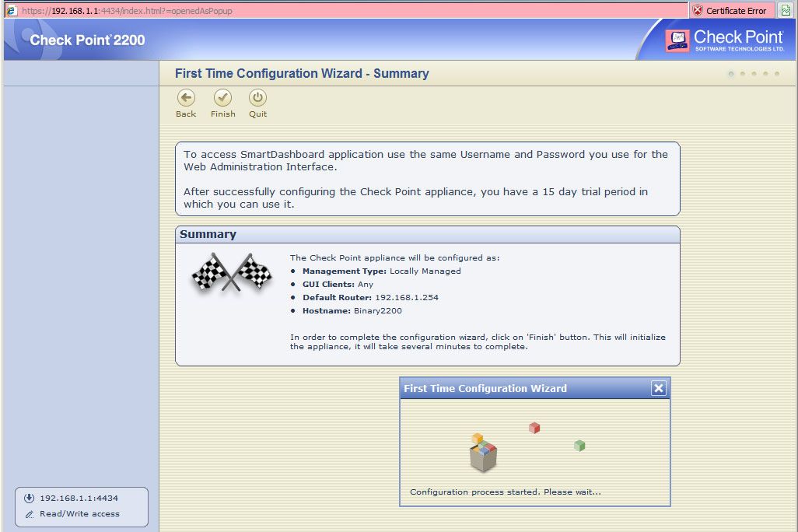Image resolution: width=798 pixels, height=532 pixels.
Task: Click the download icon beside 192.168.1.1:4434
Action: coord(29,498)
